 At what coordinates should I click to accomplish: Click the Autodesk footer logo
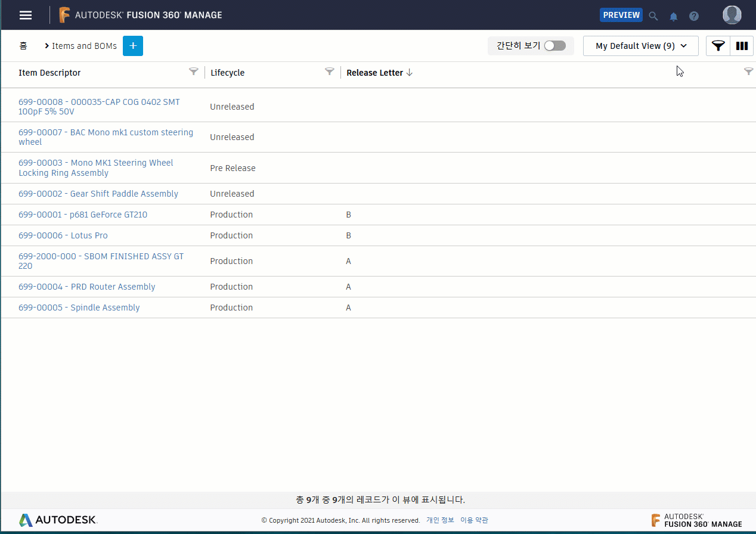click(58, 520)
